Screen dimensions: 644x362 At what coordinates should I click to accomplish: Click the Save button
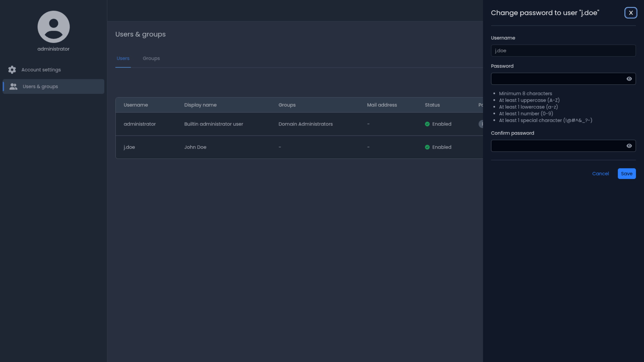pyautogui.click(x=627, y=173)
